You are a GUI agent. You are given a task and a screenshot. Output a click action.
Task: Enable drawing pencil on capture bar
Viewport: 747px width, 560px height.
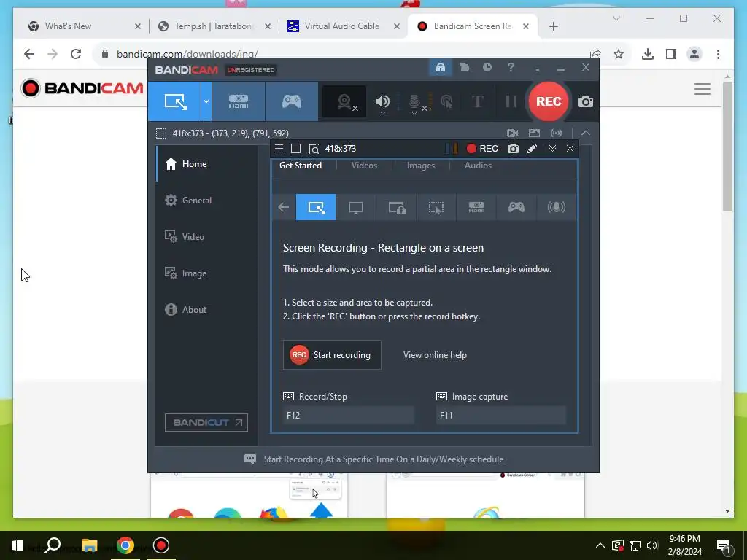tap(532, 149)
